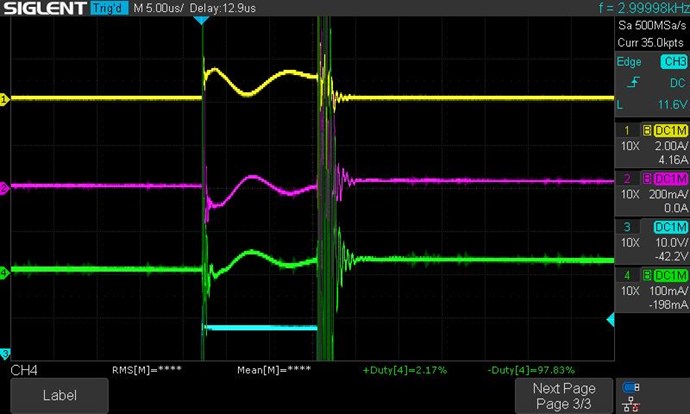Click the Curr 35.0kpts memory depth
Screen dimensions: 690x414
click(650, 43)
